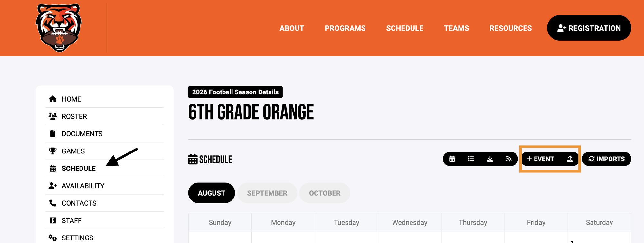Click the download schedule icon
The width and height of the screenshot is (644, 243).
[490, 159]
